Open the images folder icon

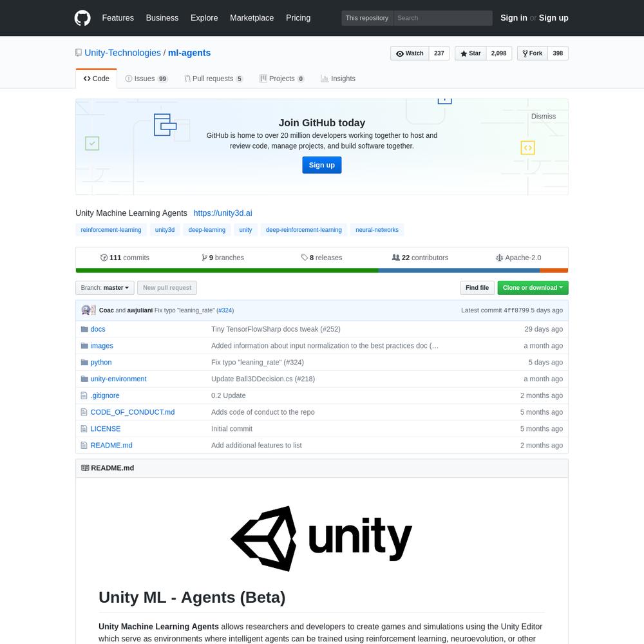[84, 346]
